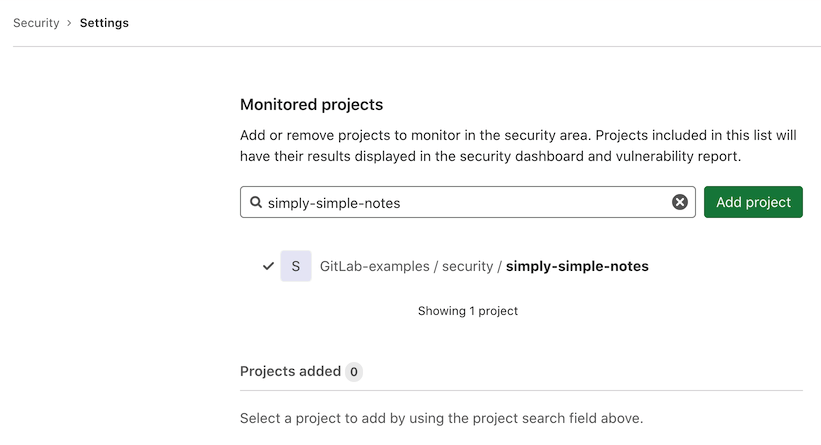This screenshot has height=445, width=821.
Task: Click the divider line under Projects added
Action: [521, 390]
